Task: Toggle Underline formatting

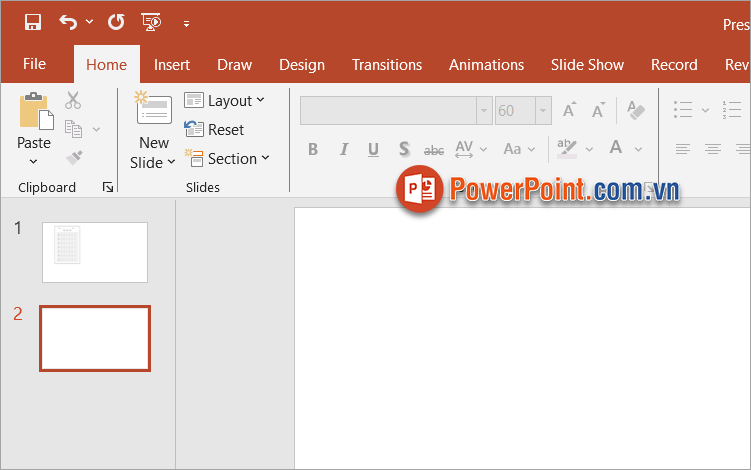Action: [x=373, y=149]
